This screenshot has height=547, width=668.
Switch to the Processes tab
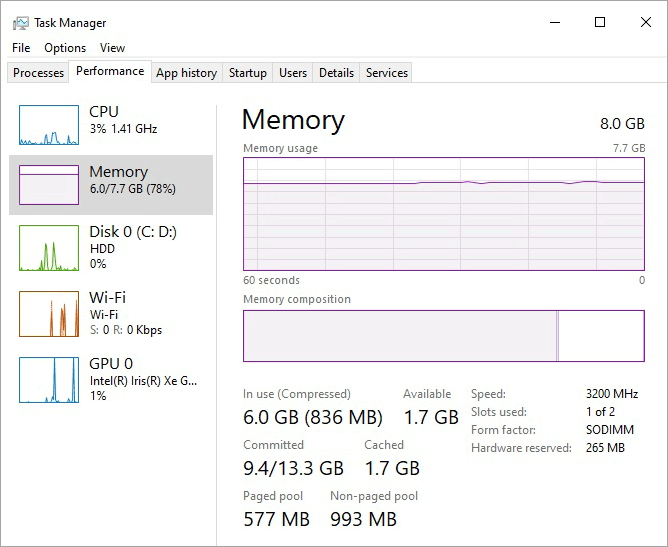(x=39, y=73)
